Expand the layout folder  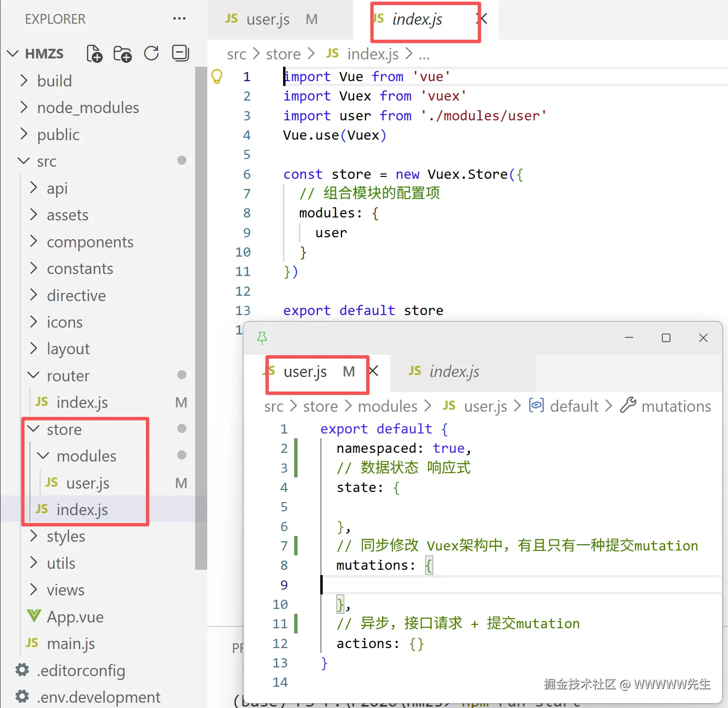pyautogui.click(x=33, y=348)
